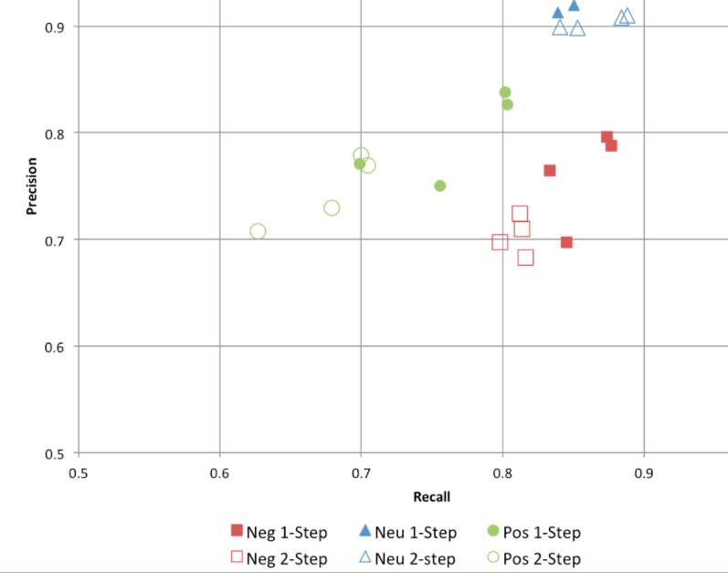Select the leftmost hollow green circle data point
This screenshot has width=728, height=573.
click(258, 231)
